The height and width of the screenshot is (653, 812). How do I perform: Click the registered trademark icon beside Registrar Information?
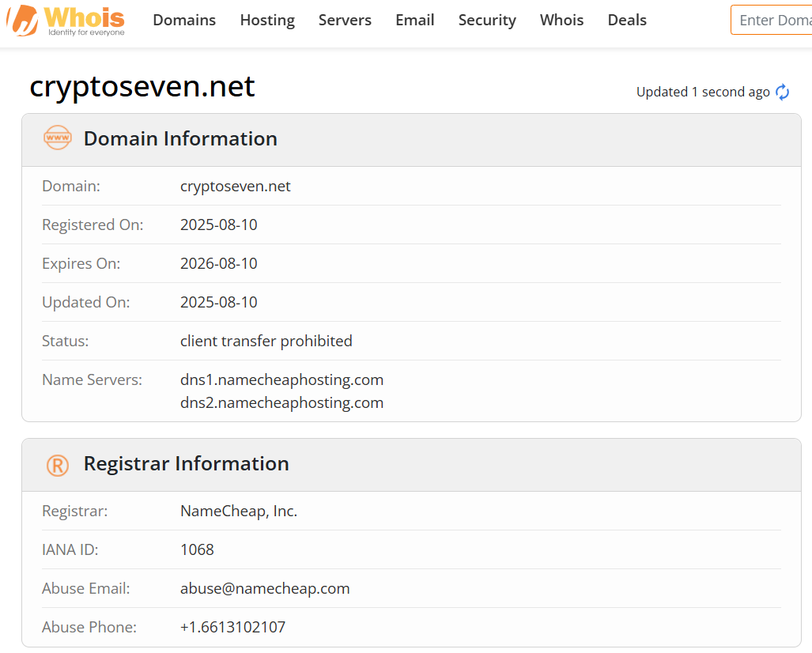[x=58, y=466]
